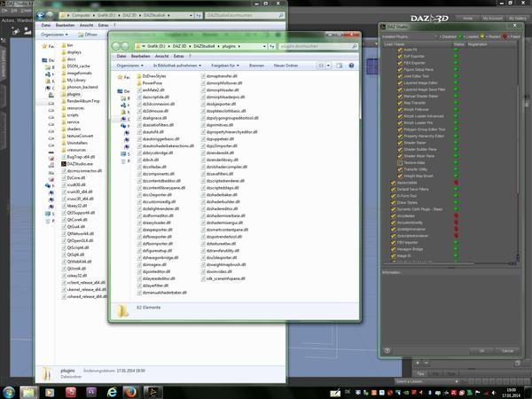Toggle Hexagon Bridge plugin checkbox
Screen dimensions: 532x399
(393, 249)
